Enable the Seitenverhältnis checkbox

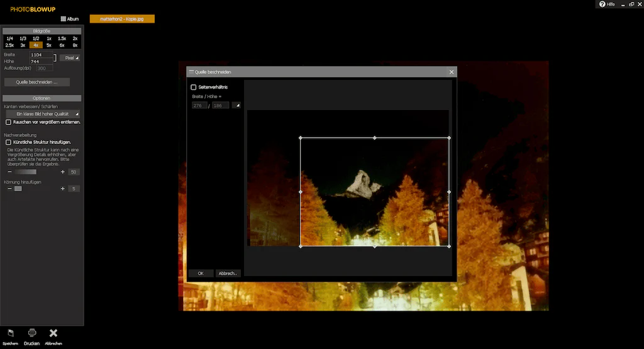click(194, 87)
